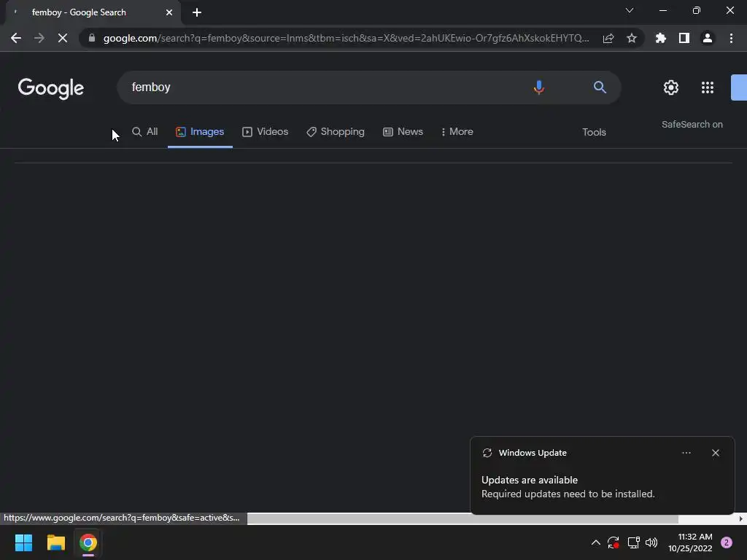
Task: Click the address bar URL
Action: point(347,38)
